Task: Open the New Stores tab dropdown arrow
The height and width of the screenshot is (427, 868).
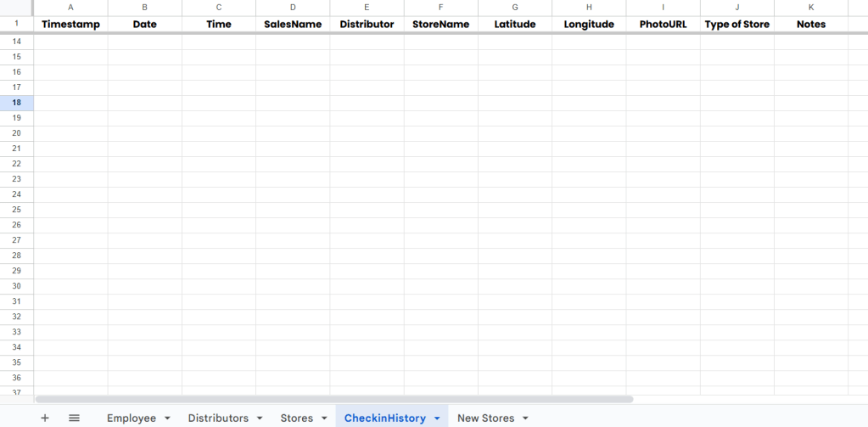Action: point(526,419)
